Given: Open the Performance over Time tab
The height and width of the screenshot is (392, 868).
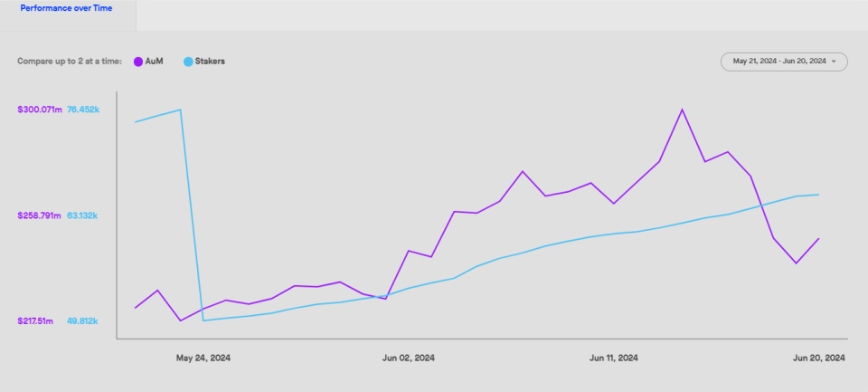Looking at the screenshot, I should (x=66, y=9).
